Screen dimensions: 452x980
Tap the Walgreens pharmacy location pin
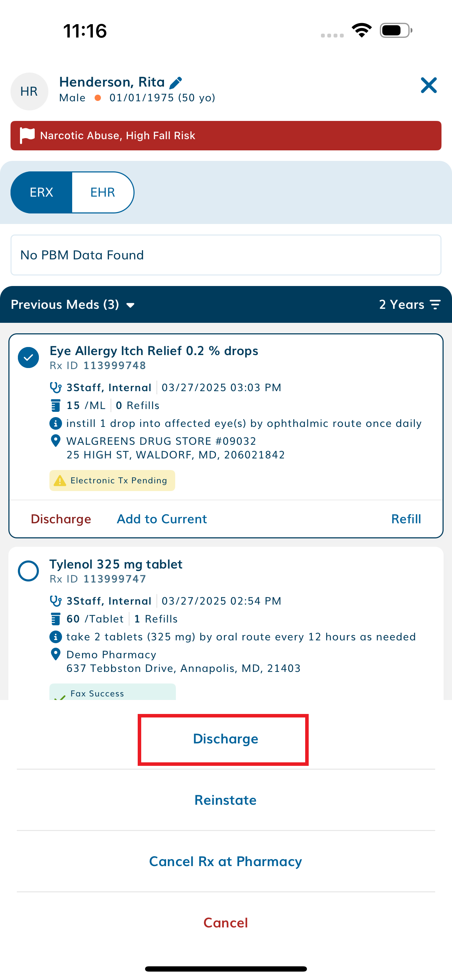click(56, 441)
